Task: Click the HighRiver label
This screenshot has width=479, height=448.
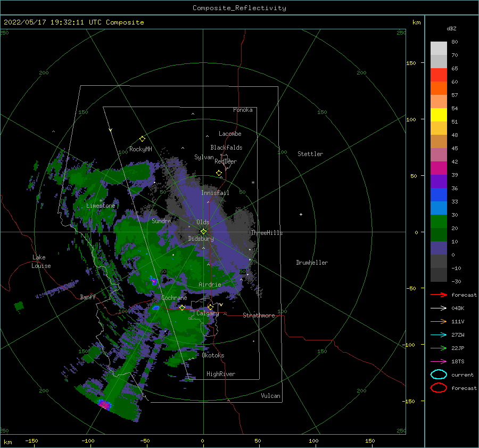Action: tap(221, 374)
